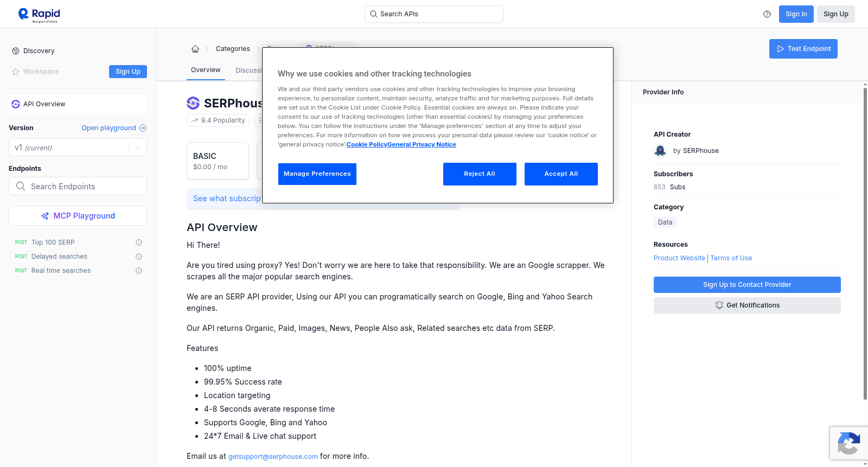
Task: Open the Top 100 SERP endpoint
Action: (x=53, y=242)
